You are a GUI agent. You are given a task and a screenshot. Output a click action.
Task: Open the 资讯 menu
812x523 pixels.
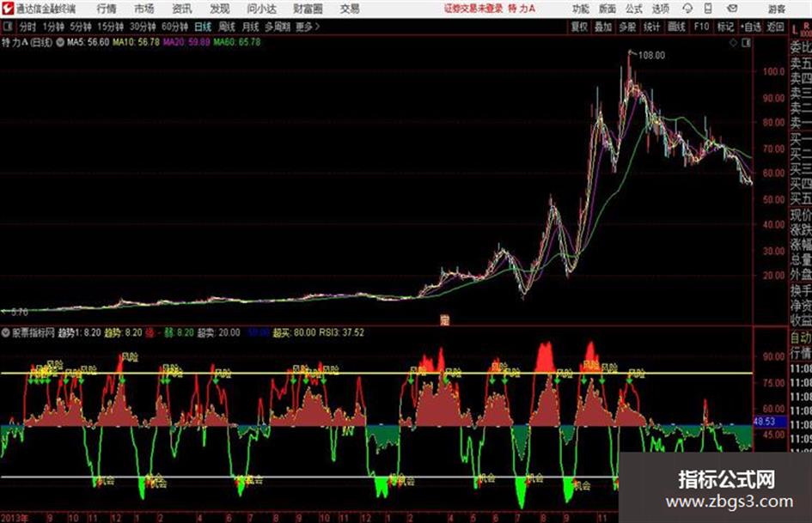(182, 9)
